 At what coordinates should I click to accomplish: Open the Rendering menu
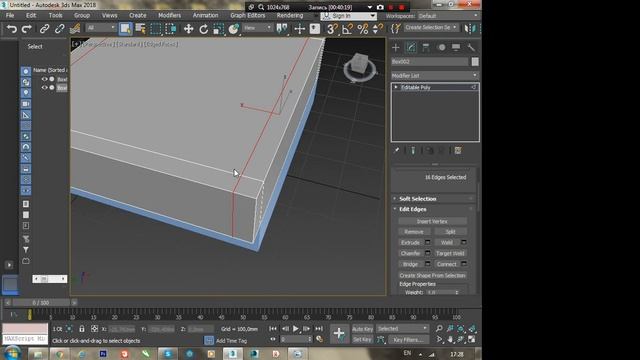pos(290,16)
